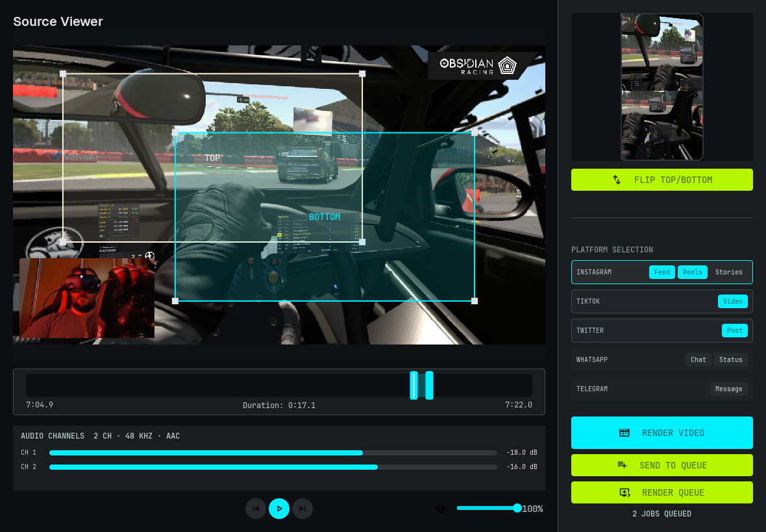Click the Send to Queue list-add icon

pos(622,465)
